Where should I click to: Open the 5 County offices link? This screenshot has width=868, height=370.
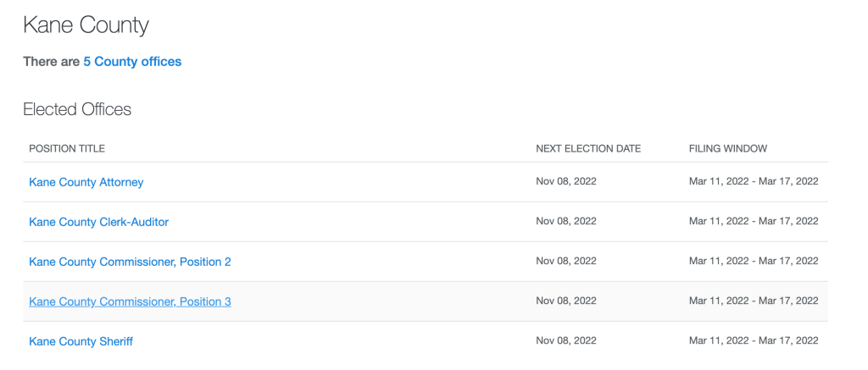132,62
